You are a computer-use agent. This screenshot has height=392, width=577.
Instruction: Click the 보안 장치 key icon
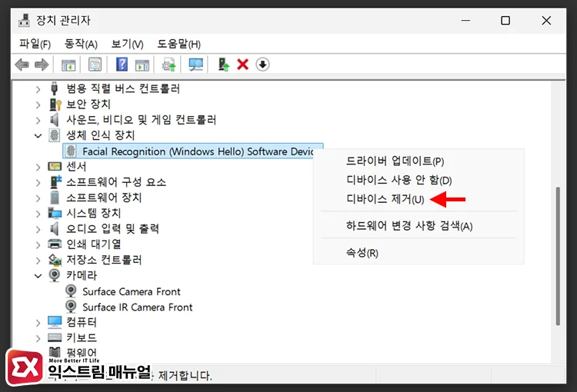[55, 105]
